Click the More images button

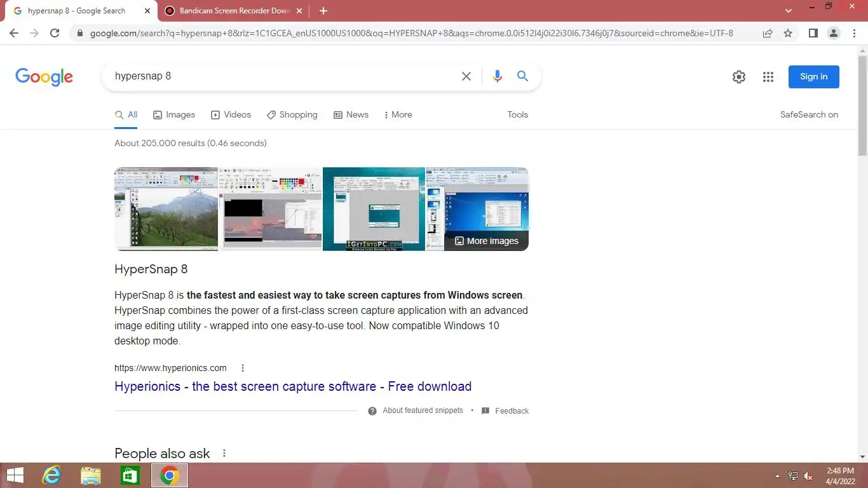[x=487, y=241]
